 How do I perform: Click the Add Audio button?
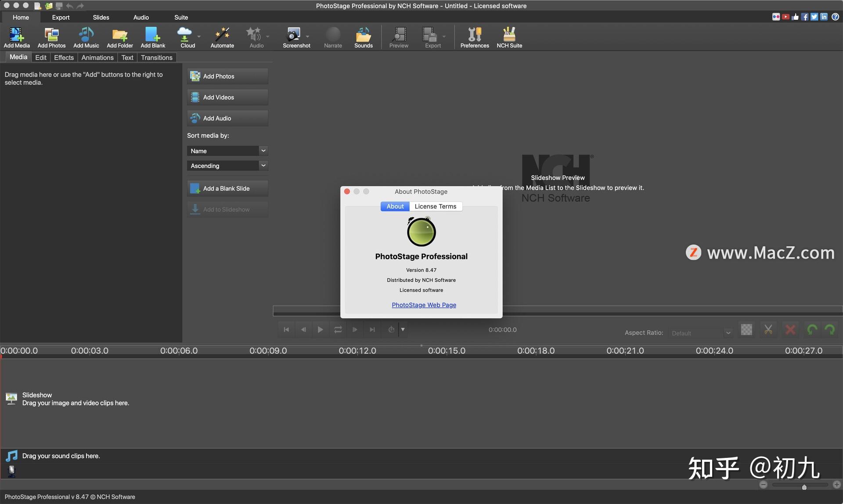point(227,119)
